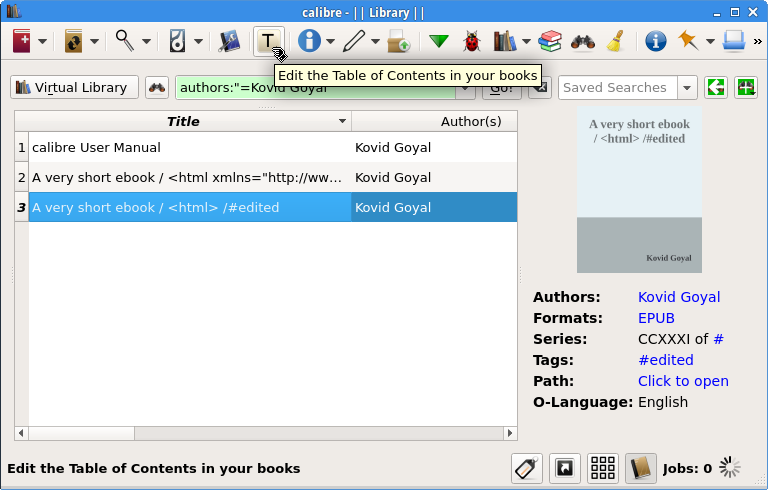Click the 'Click to open' path link

(x=683, y=381)
